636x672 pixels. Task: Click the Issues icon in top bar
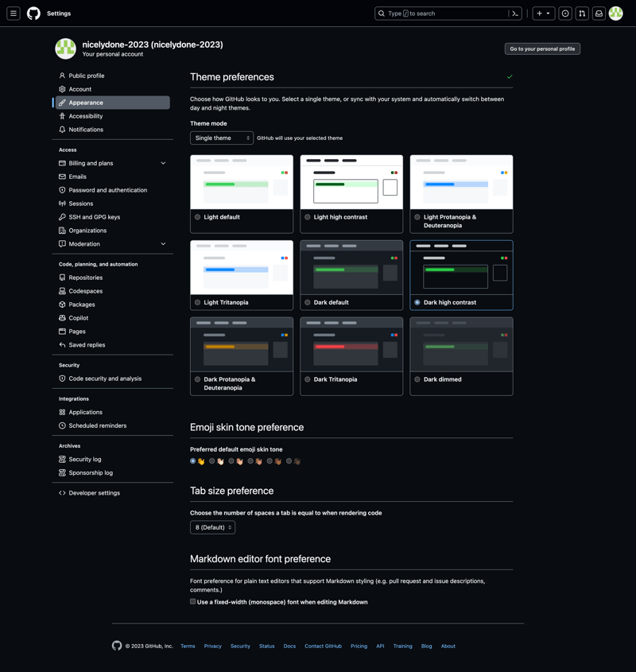565,14
